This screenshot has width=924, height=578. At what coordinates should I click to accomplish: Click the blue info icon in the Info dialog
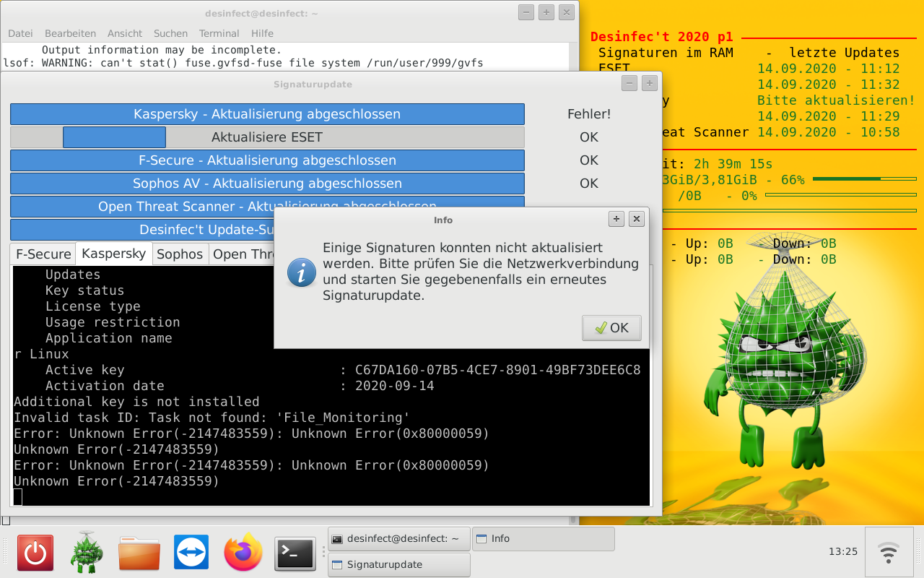pos(302,272)
